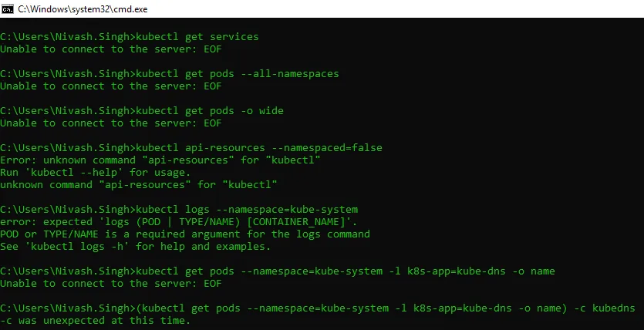Click the 'POD or TYPE/NAME is a required argument' line
Image resolution: width=644 pixels, height=330 pixels.
pos(185,234)
